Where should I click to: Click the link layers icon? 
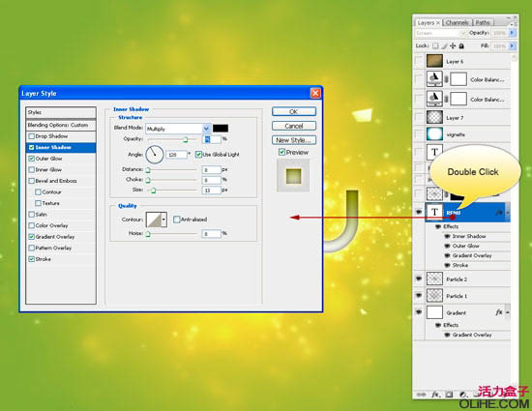[421, 395]
